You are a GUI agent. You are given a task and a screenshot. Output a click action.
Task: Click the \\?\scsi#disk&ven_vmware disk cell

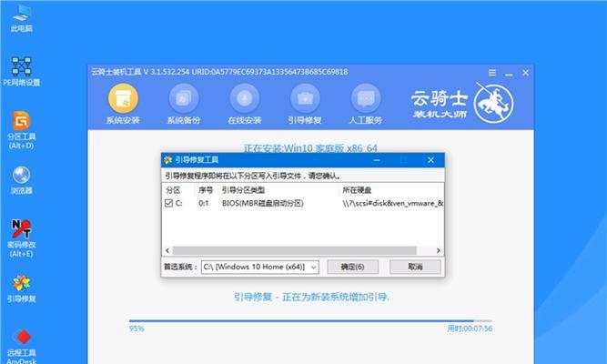(x=393, y=203)
